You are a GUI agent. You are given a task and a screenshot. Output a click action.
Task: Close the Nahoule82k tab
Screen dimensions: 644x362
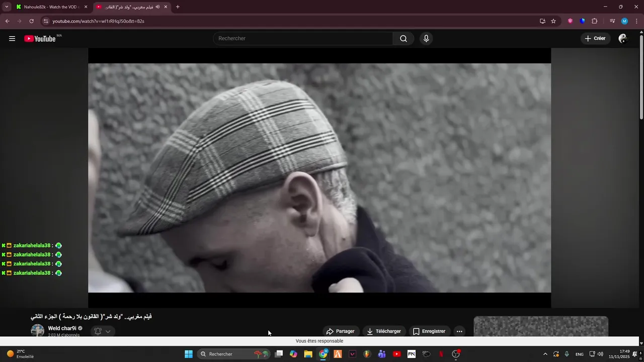click(86, 7)
